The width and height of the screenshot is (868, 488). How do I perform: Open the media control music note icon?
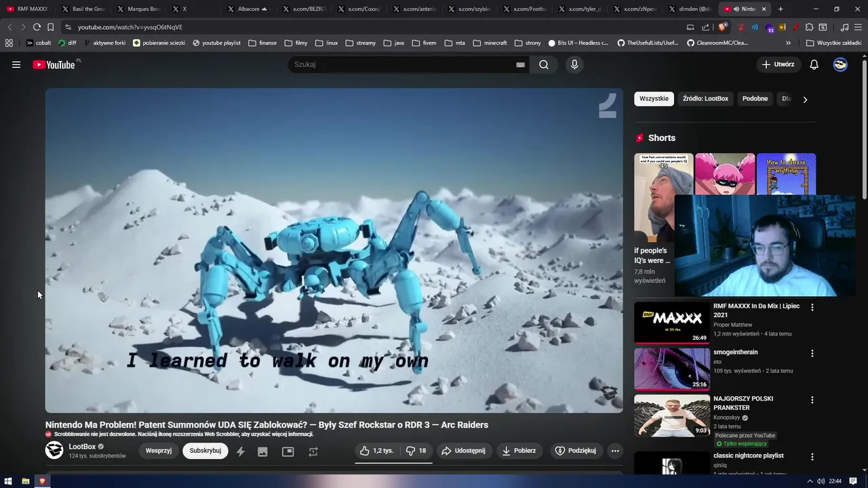844,27
